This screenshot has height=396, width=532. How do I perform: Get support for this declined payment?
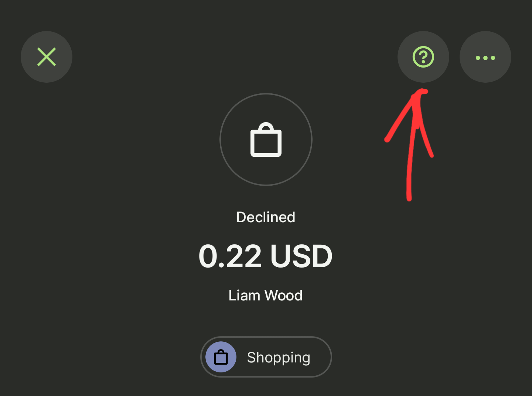pyautogui.click(x=423, y=57)
